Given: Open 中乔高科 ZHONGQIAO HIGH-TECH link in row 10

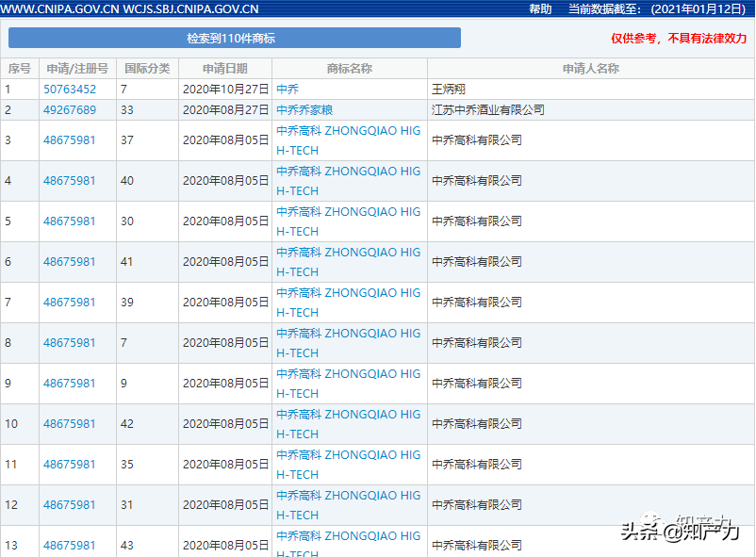Looking at the screenshot, I should click(x=348, y=424).
